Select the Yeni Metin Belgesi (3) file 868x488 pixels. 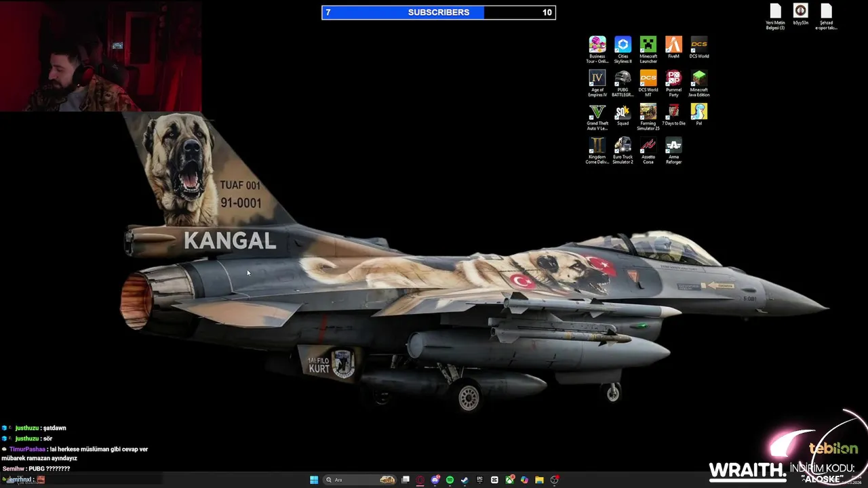pos(775,16)
